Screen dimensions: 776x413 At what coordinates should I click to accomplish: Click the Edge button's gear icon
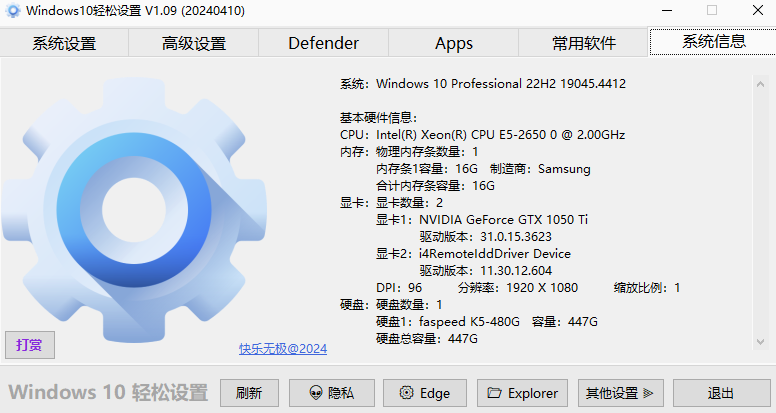(x=405, y=393)
